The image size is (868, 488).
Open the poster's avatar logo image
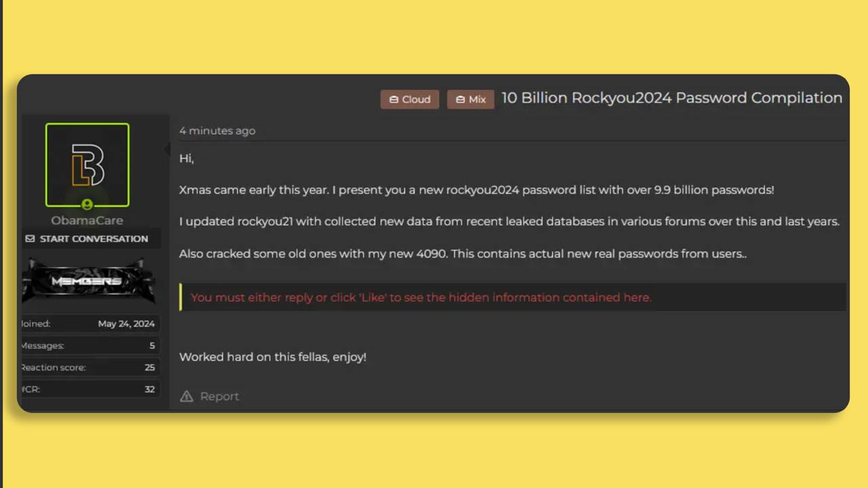click(87, 165)
